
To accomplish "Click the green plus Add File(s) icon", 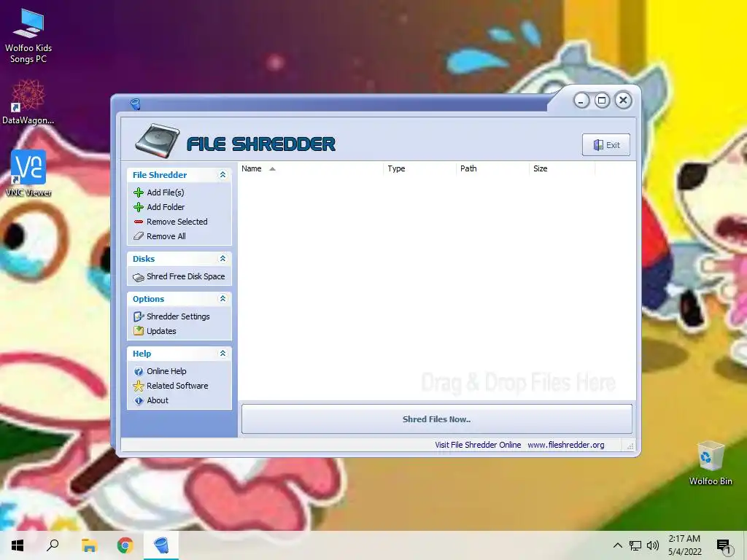I will [139, 192].
